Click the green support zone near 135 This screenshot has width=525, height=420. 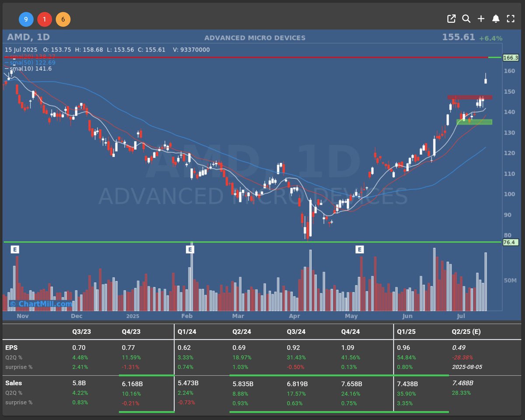click(474, 122)
